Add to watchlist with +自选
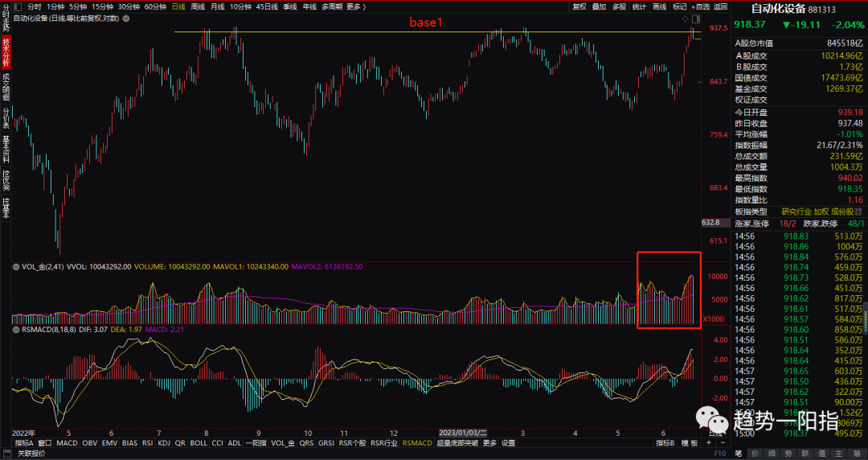The width and height of the screenshot is (868, 460). click(700, 6)
